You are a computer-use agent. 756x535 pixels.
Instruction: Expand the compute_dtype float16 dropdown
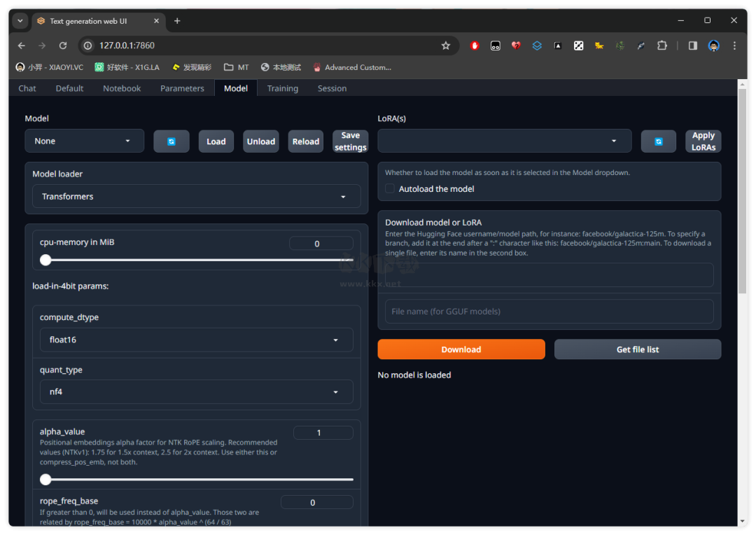coord(196,340)
